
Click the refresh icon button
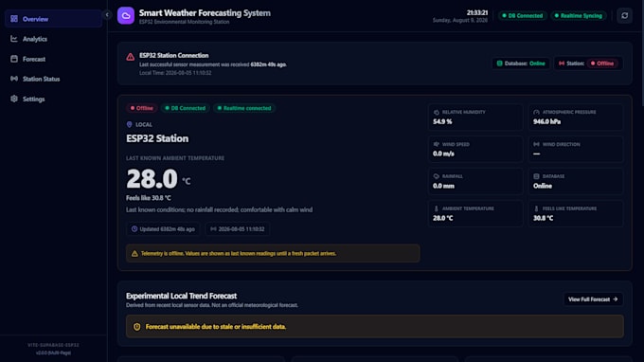click(624, 15)
